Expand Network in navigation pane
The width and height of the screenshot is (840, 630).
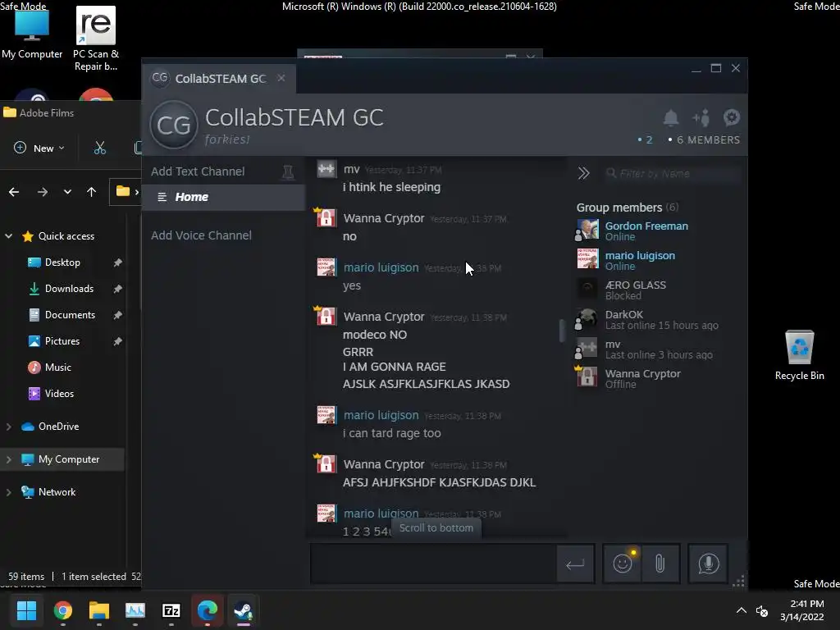point(8,492)
